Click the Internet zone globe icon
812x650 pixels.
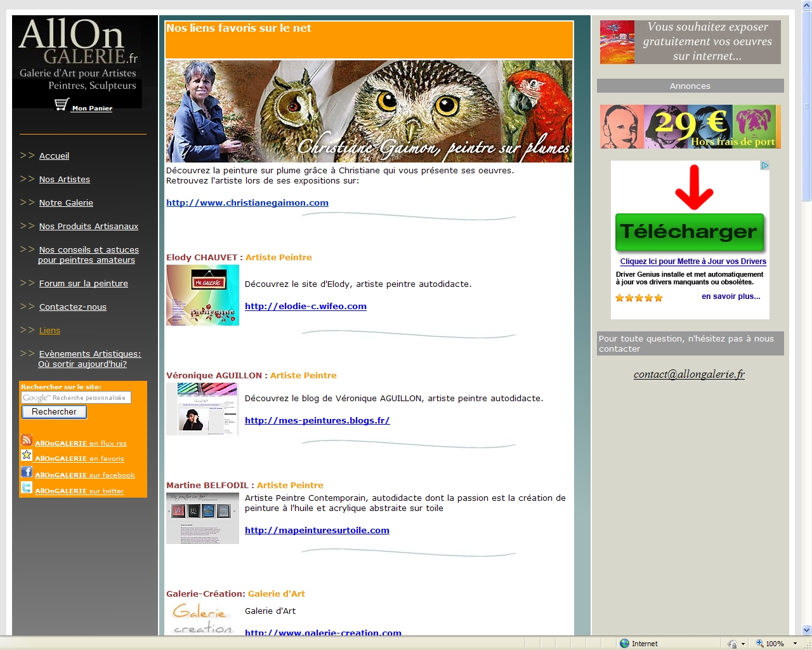625,643
